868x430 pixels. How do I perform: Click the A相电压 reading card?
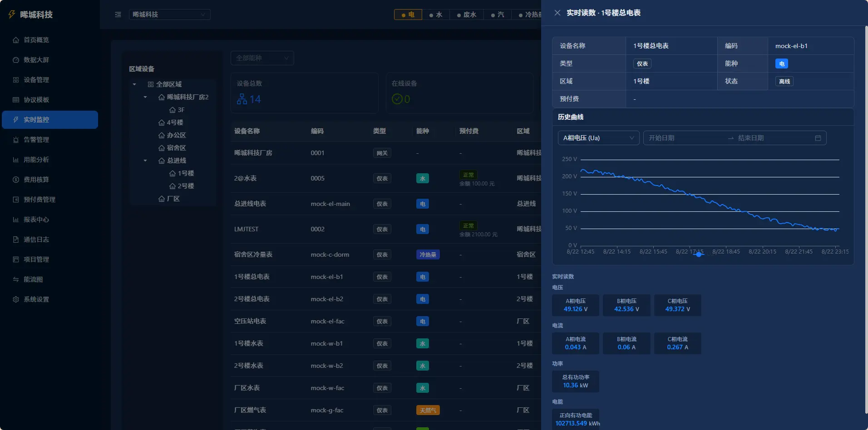576,305
